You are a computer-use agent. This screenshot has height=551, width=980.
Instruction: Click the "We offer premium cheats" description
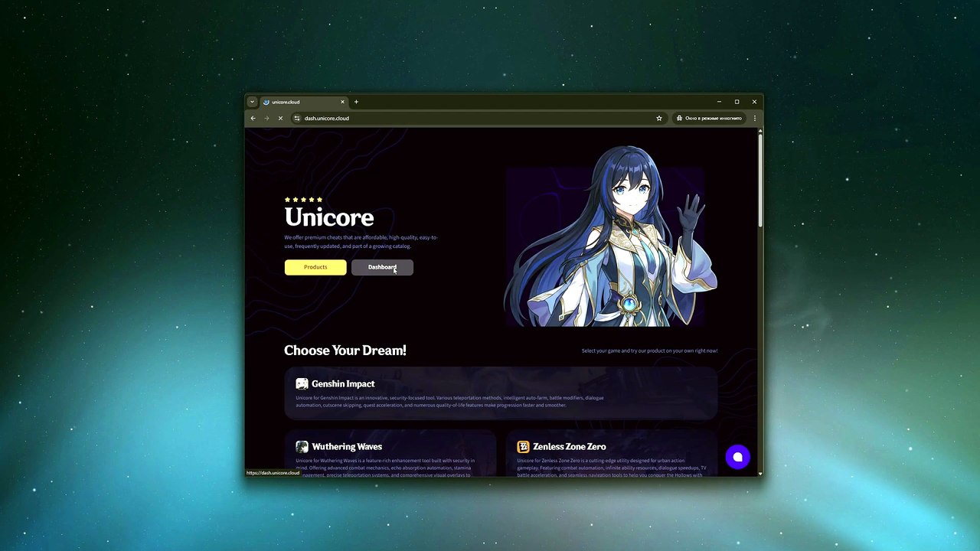pos(361,242)
